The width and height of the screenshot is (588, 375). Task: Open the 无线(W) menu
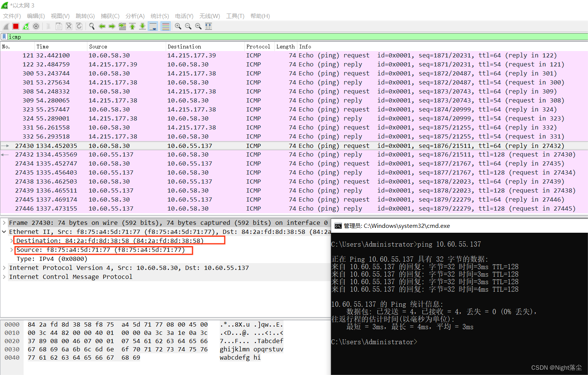tap(210, 16)
